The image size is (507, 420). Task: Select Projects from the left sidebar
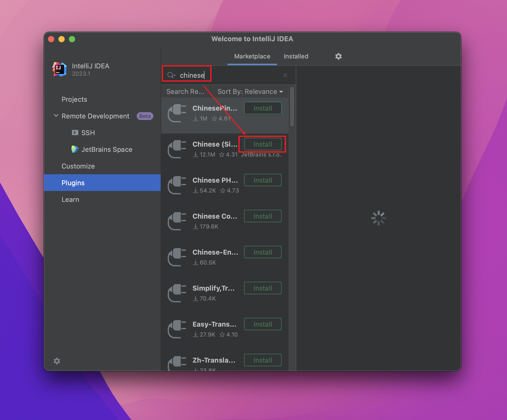(75, 99)
